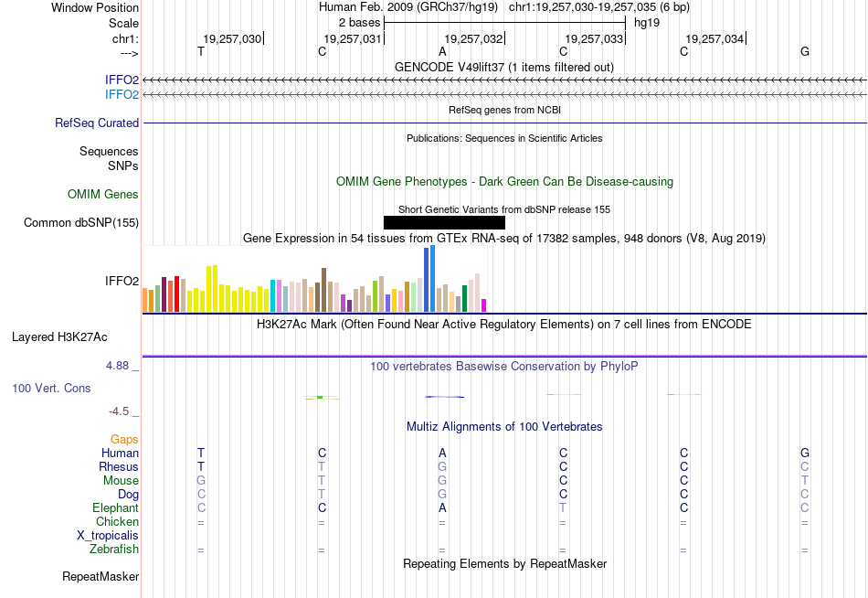Image resolution: width=868 pixels, height=598 pixels.
Task: Click the Window Position label
Action: [x=95, y=7]
